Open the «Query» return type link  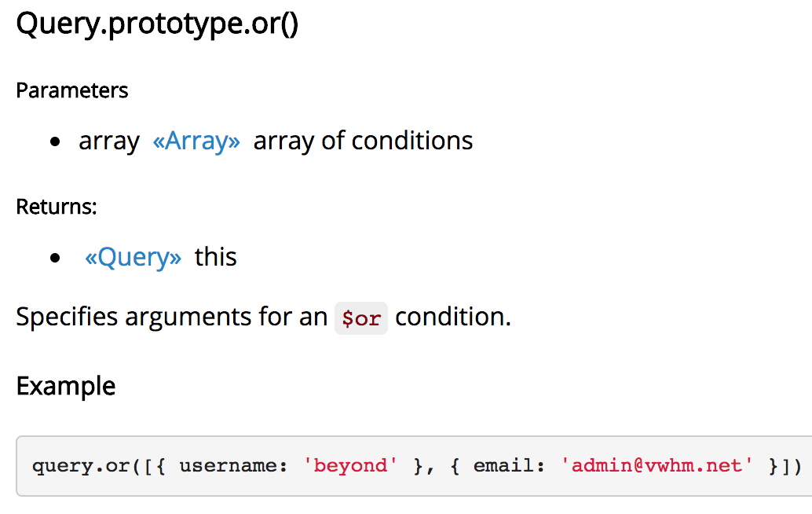click(133, 257)
